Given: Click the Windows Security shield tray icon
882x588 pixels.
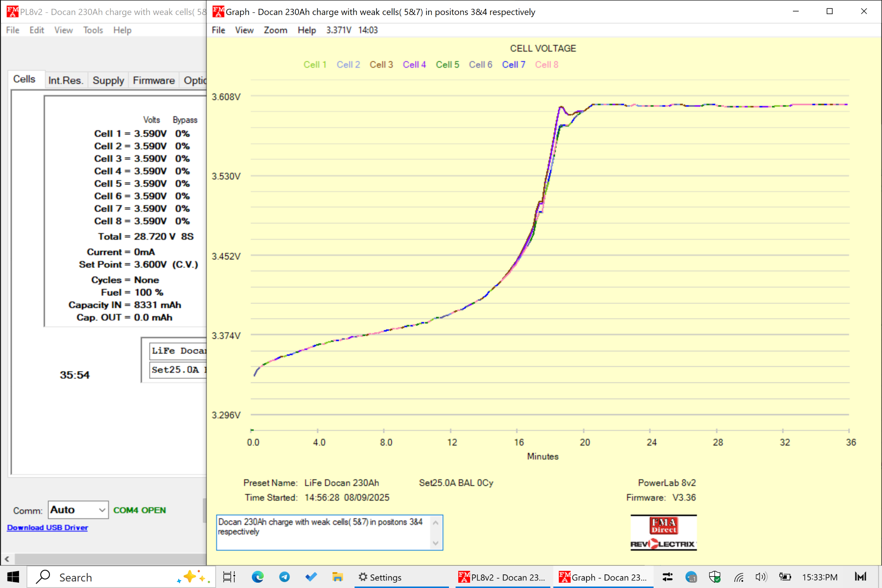Looking at the screenshot, I should click(714, 577).
